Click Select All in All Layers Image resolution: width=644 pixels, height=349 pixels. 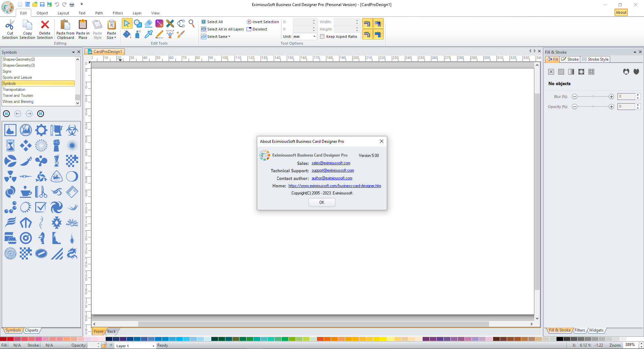[x=222, y=29]
